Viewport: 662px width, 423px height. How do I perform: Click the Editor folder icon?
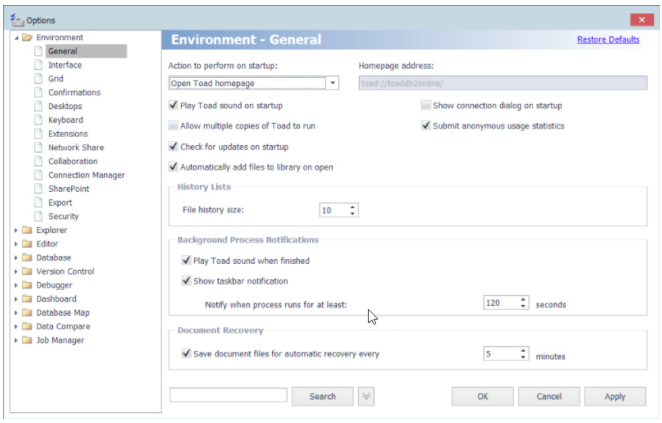[27, 244]
